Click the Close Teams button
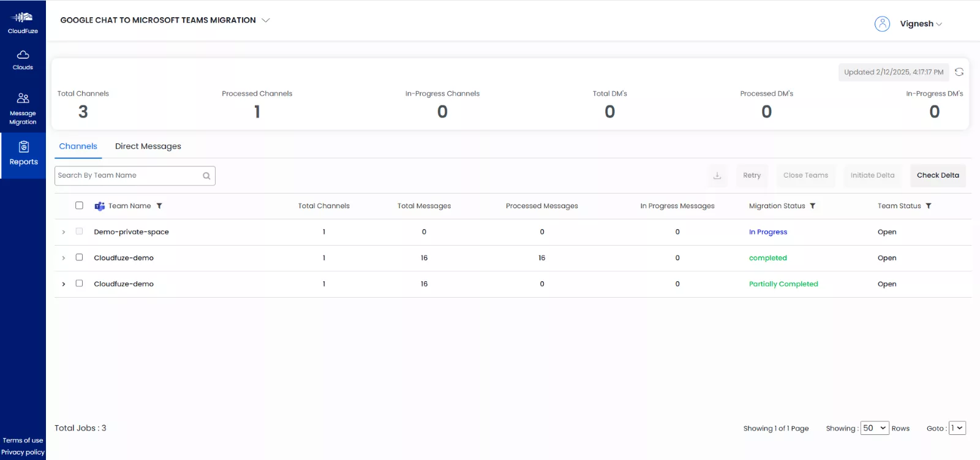The image size is (980, 460). (x=805, y=175)
